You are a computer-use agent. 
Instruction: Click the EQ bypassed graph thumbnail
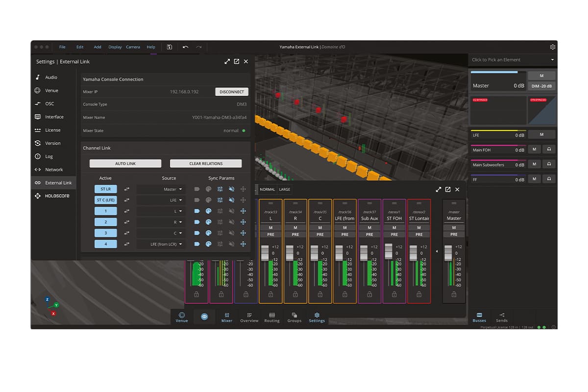tap(498, 110)
